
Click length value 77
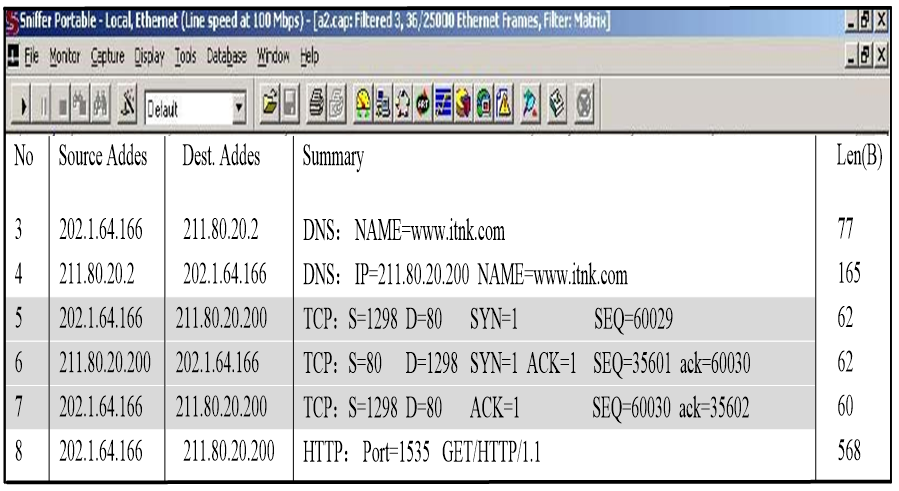coord(846,228)
